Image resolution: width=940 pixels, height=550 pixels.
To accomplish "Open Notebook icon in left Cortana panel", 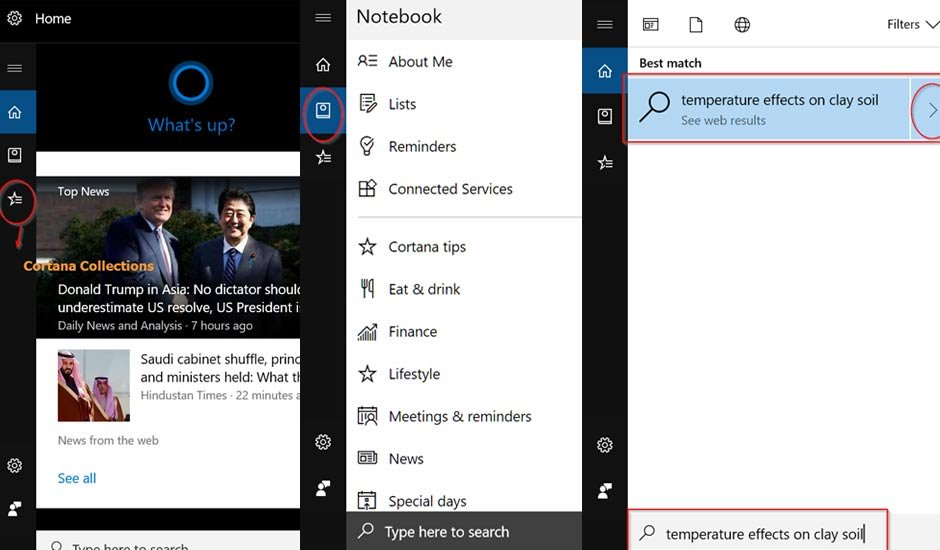I will pyautogui.click(x=14, y=155).
